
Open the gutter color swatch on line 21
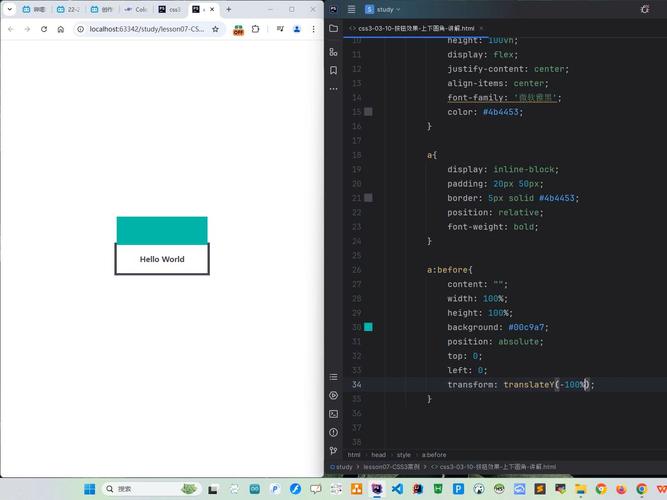[368, 198]
